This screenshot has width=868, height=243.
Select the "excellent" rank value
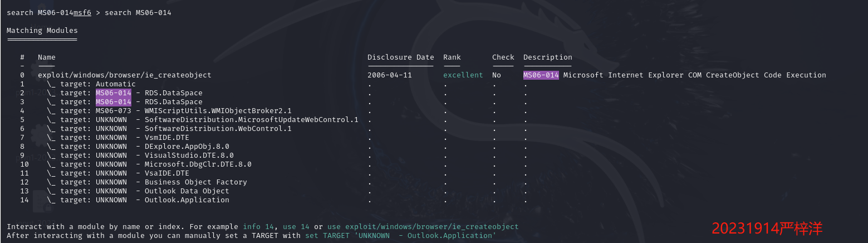pos(463,75)
